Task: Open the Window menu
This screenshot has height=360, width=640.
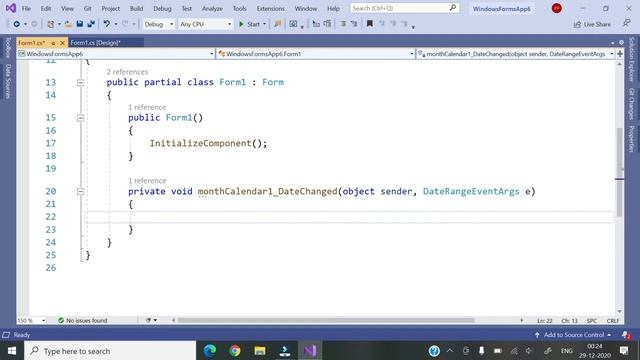Action: pos(306,8)
